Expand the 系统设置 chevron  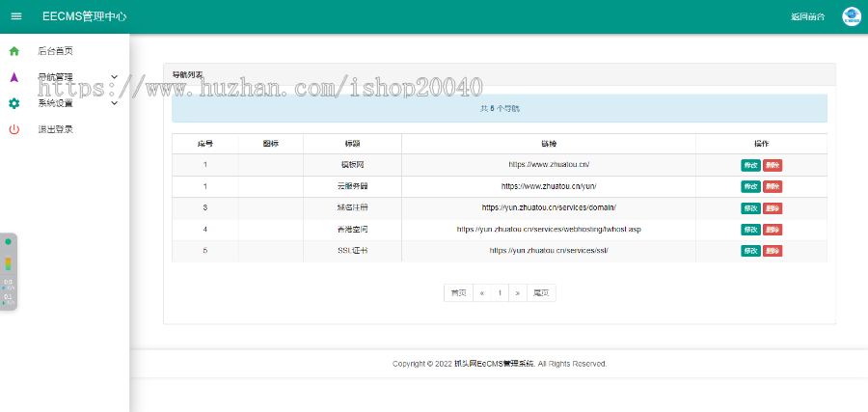click(115, 103)
